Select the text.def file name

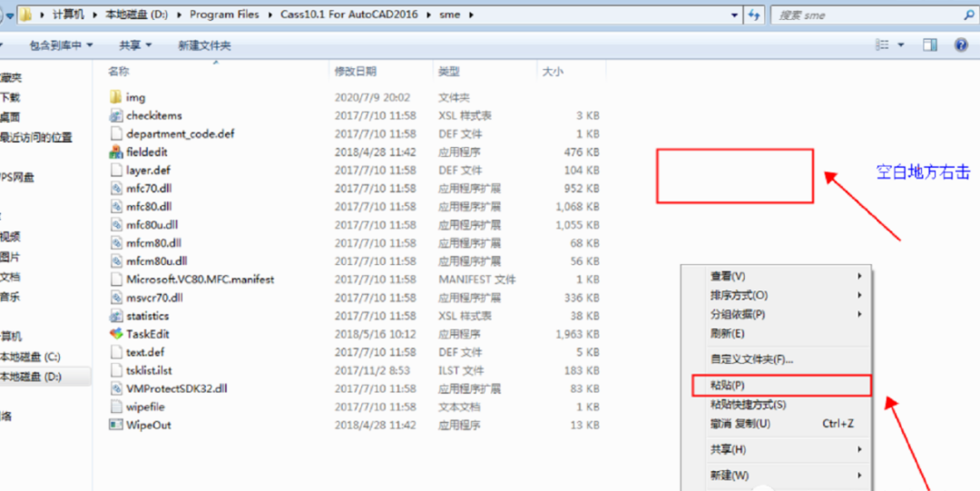(x=145, y=352)
